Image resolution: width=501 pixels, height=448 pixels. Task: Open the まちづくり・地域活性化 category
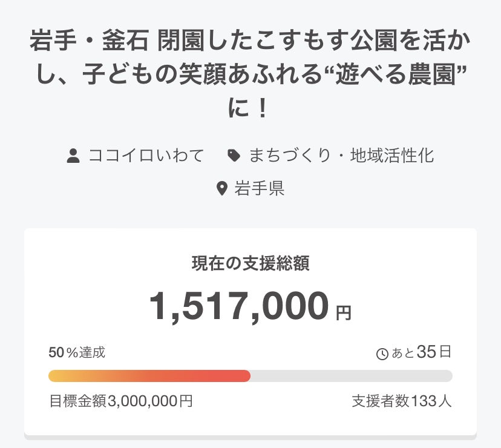(x=341, y=156)
